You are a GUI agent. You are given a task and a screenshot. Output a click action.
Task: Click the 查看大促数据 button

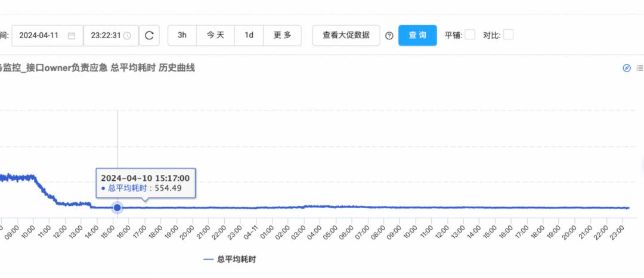click(x=346, y=35)
